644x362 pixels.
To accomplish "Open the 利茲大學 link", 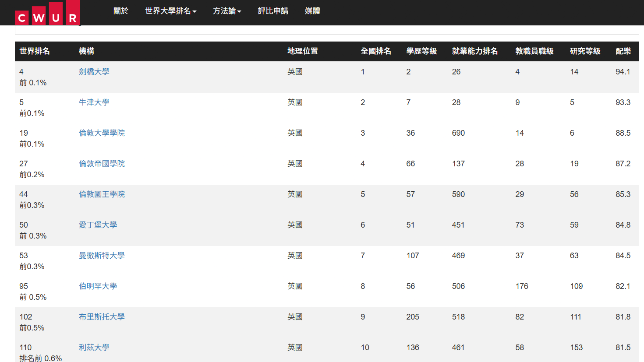I will [x=94, y=348].
